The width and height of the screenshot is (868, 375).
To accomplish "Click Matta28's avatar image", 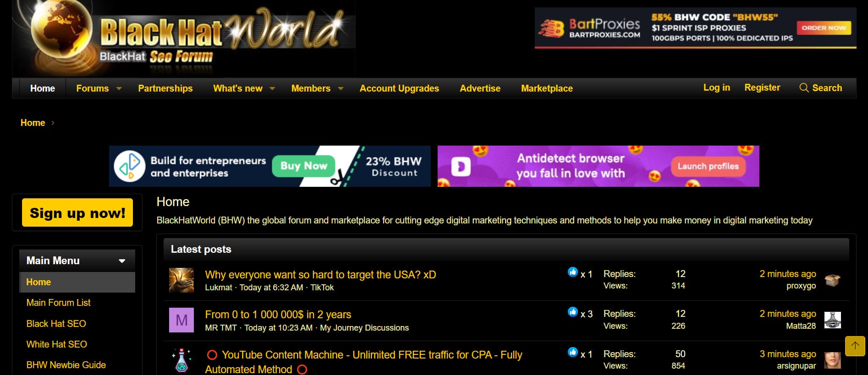I will click(833, 320).
